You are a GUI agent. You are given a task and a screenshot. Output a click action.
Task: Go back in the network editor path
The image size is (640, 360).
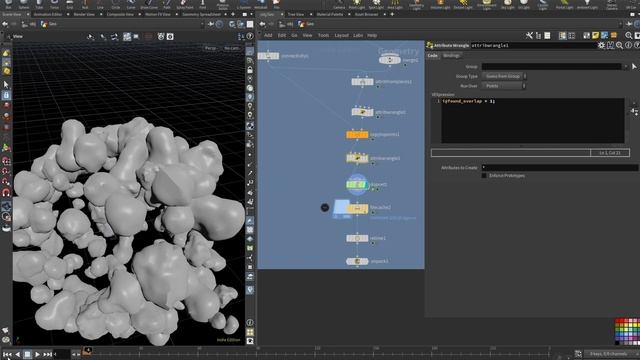(x=262, y=24)
